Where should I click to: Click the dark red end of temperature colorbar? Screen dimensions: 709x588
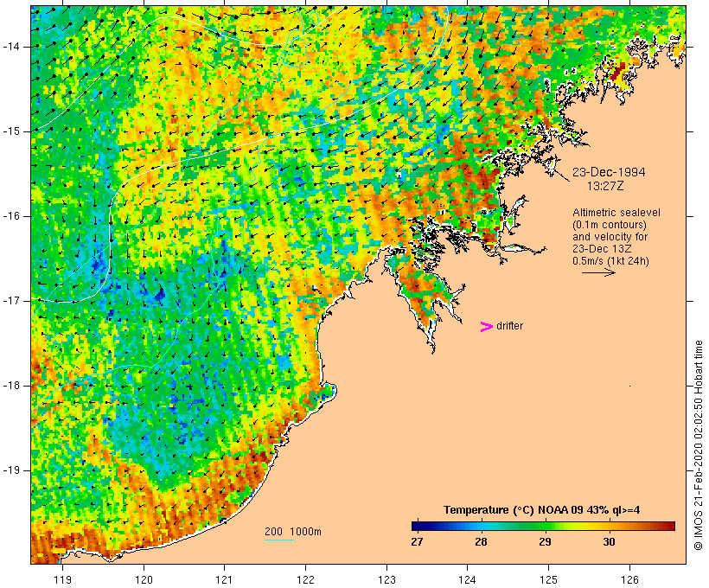pyautogui.click(x=669, y=526)
